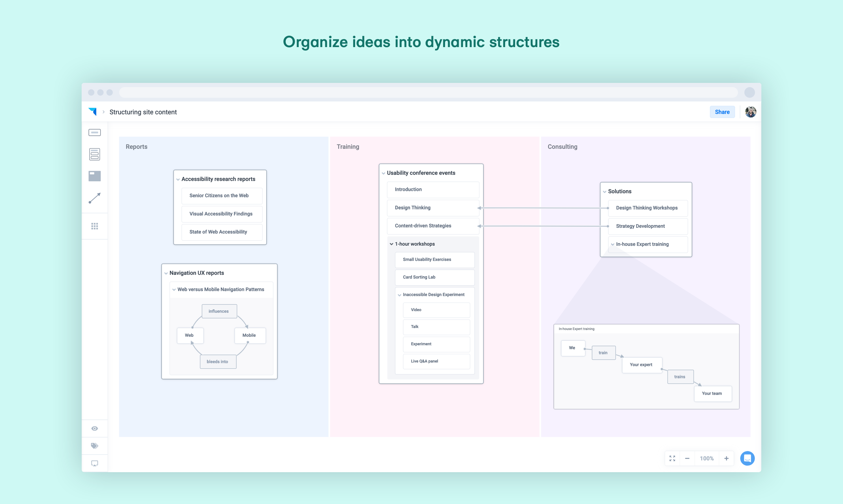Collapse Web versus Mobile Navigation Patterns
The image size is (843, 504).
point(174,290)
